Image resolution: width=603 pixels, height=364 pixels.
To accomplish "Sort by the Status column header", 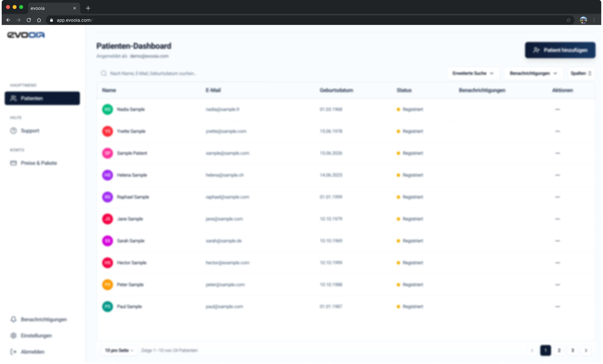I will (x=404, y=90).
